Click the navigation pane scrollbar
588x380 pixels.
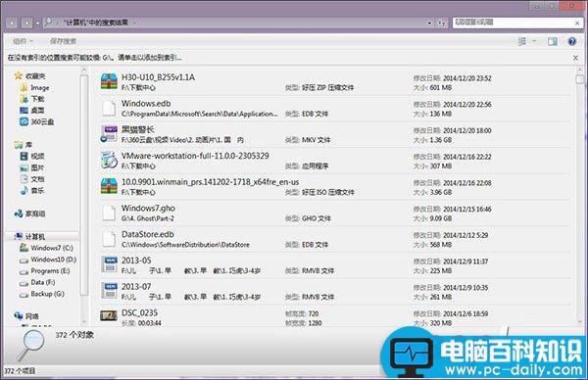click(84, 185)
